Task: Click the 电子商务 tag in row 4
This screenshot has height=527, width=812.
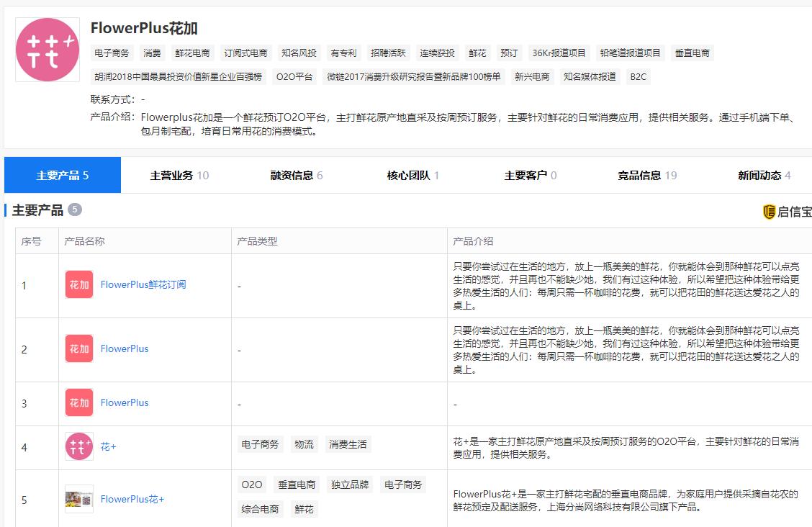Action: (260, 444)
